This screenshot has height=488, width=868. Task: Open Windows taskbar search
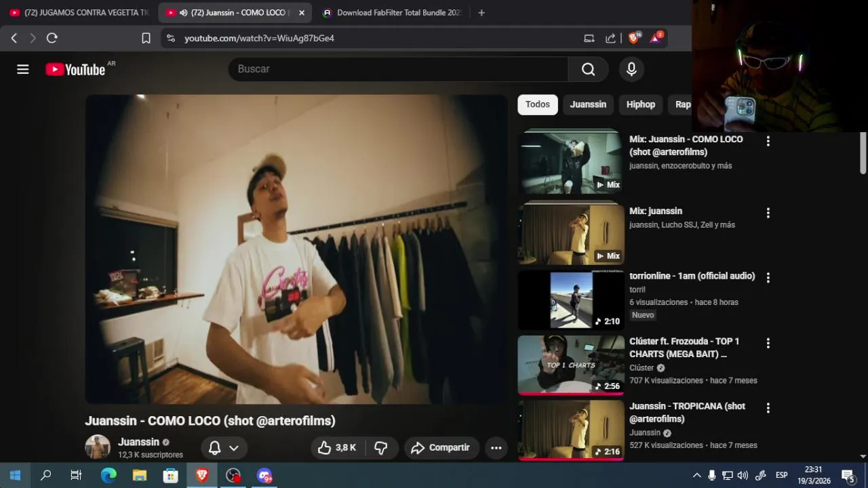[46, 476]
